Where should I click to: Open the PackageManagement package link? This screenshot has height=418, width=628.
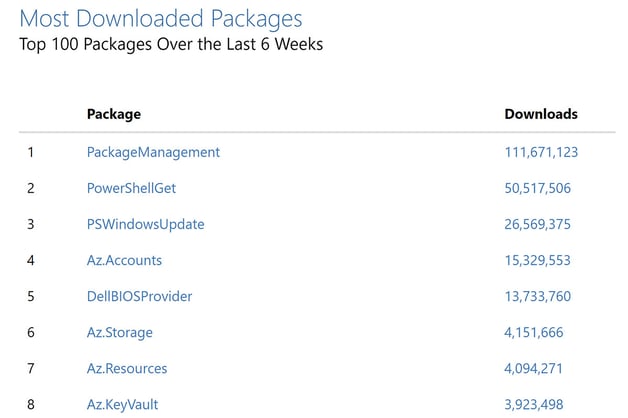point(153,153)
